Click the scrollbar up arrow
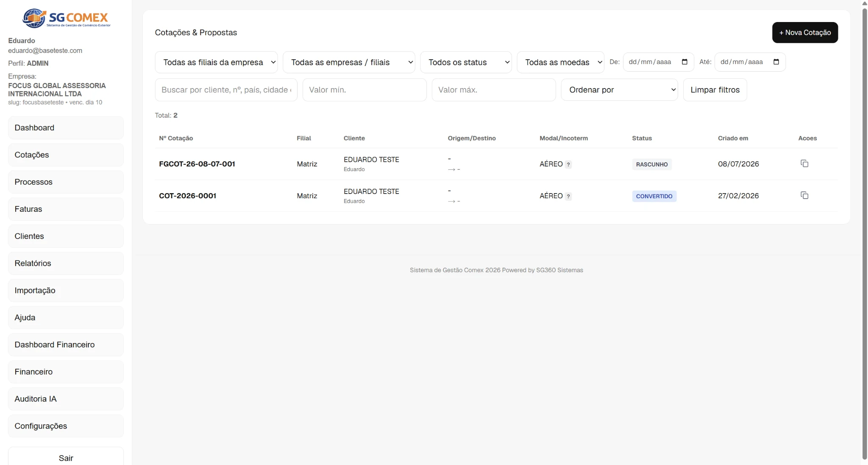This screenshot has width=868, height=465. [865, 3]
